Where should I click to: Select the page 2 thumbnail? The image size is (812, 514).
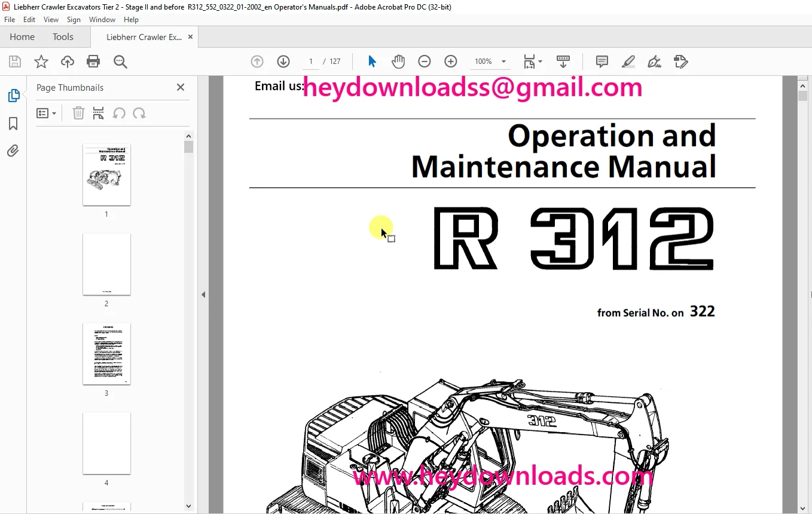point(106,264)
